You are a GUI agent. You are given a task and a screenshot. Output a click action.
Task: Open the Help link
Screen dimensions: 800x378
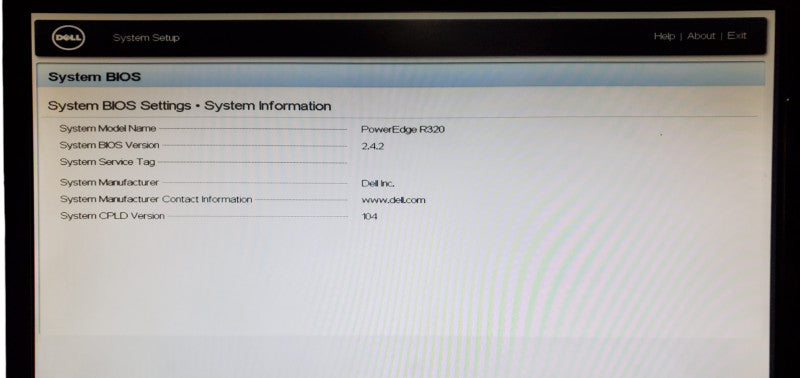(x=664, y=36)
